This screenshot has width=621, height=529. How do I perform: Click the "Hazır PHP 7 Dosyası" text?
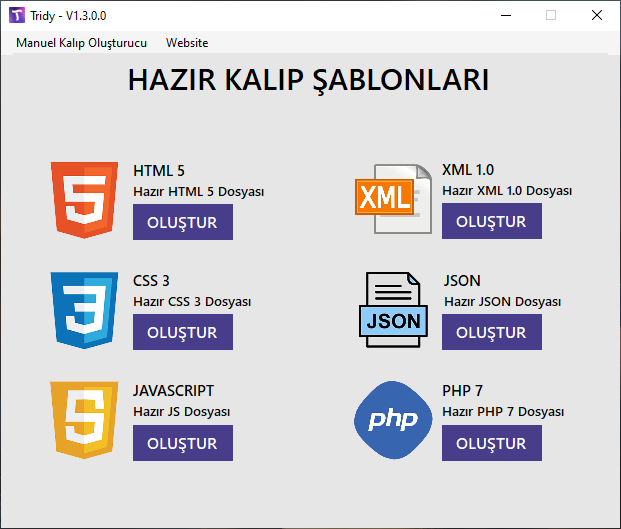(503, 412)
